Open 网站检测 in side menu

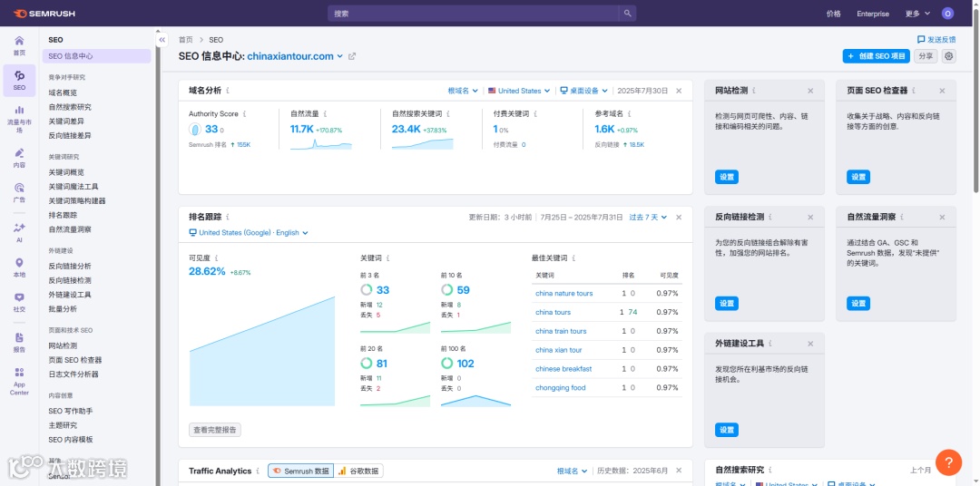point(64,346)
